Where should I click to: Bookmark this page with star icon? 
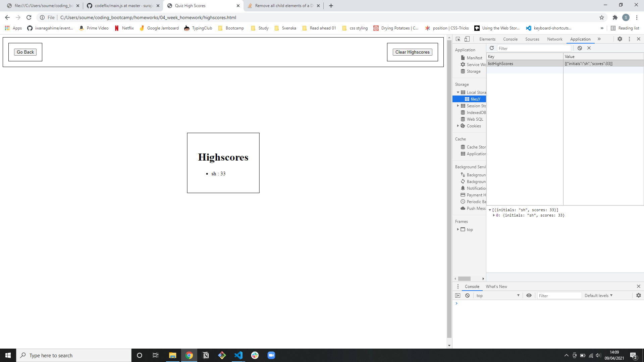[602, 17]
